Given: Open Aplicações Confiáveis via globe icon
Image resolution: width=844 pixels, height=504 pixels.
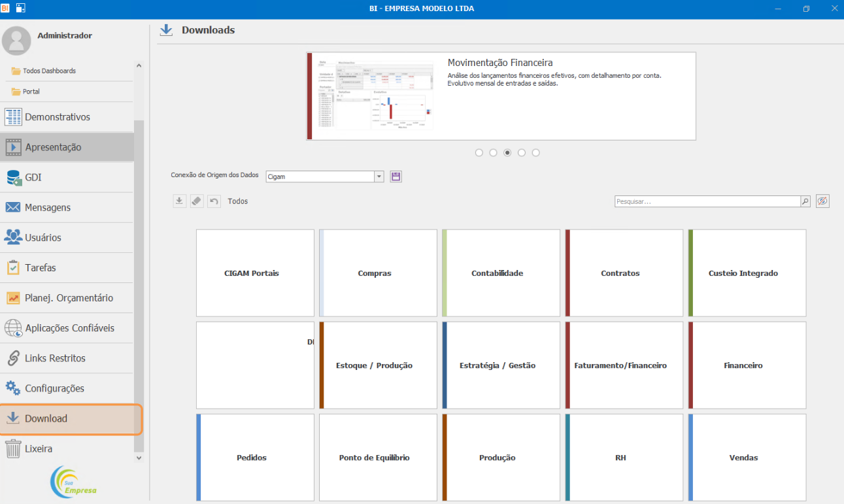Looking at the screenshot, I should tap(13, 328).
